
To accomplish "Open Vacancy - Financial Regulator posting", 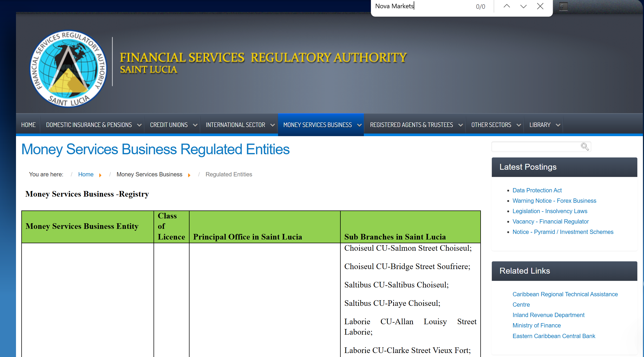I will 550,221.
